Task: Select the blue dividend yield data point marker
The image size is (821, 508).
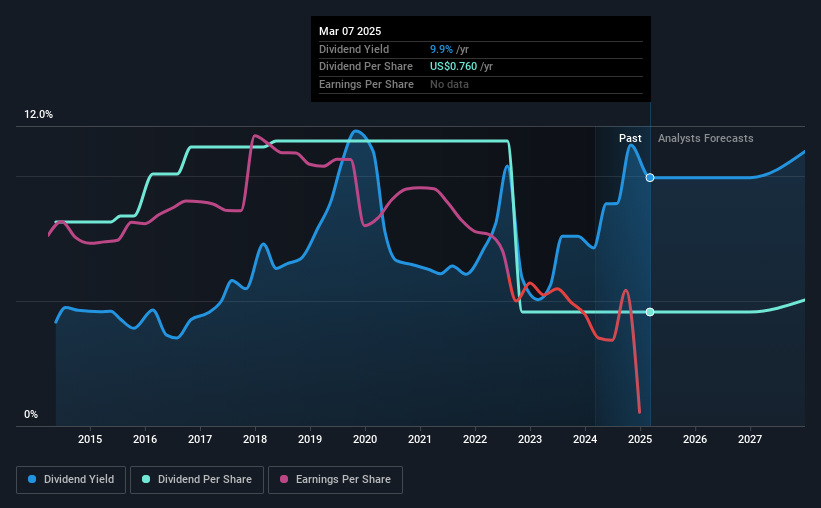Action: pyautogui.click(x=650, y=178)
